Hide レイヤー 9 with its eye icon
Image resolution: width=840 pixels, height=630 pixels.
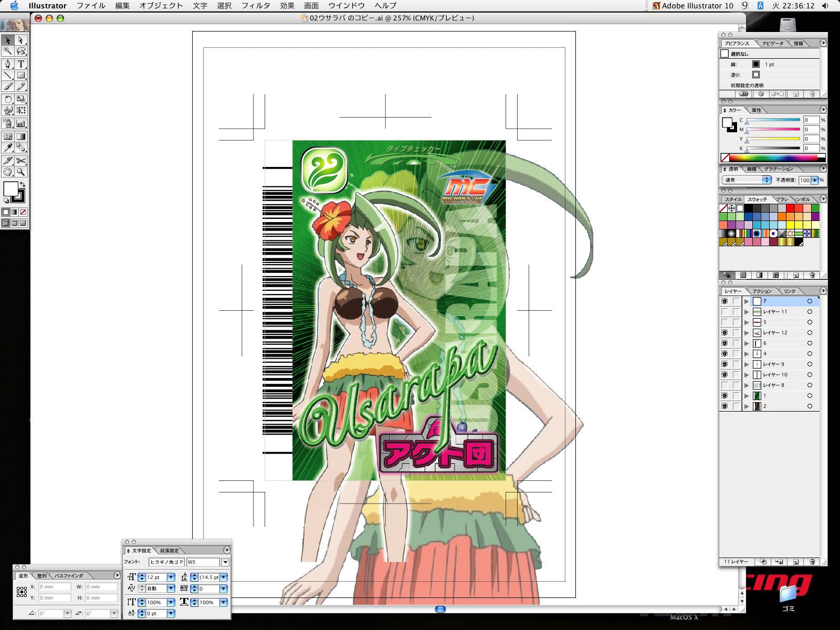724,364
